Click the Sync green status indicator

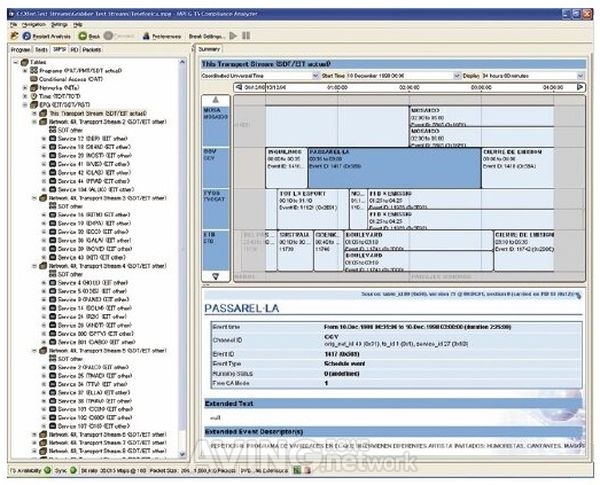73,470
